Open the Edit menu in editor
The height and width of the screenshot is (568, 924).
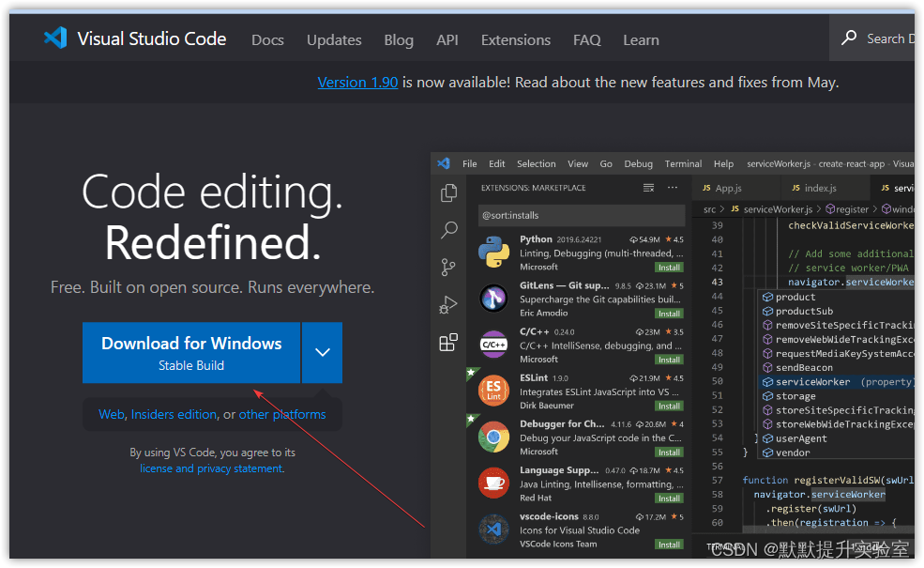pos(497,164)
